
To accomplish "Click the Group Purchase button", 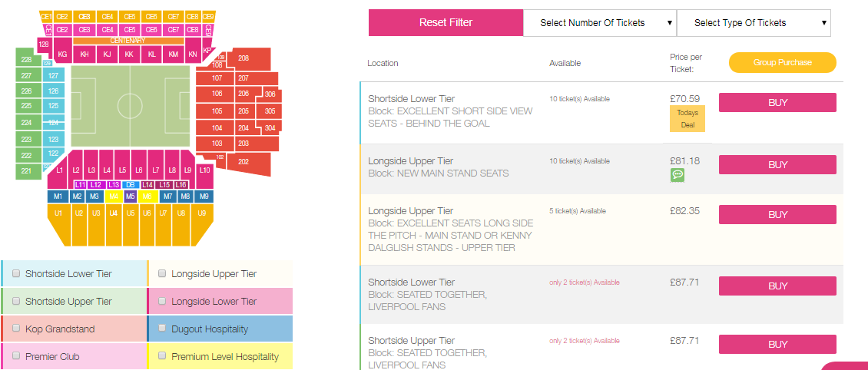I will point(782,63).
